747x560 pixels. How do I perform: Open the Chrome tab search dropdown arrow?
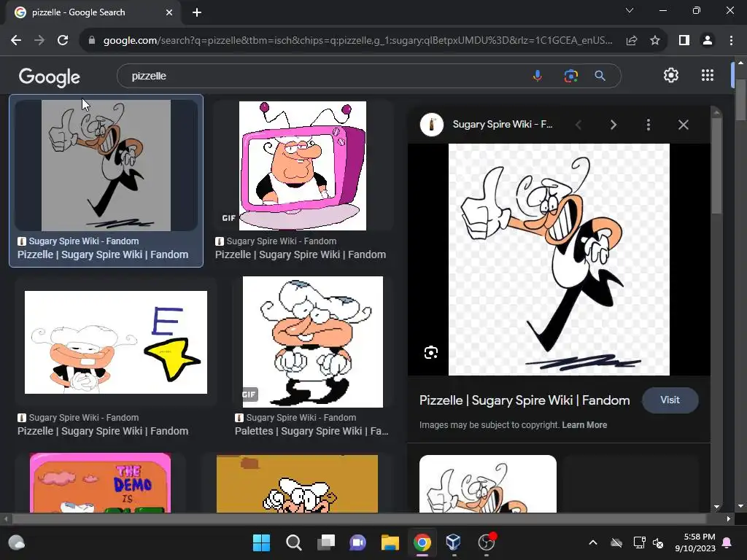point(630,10)
